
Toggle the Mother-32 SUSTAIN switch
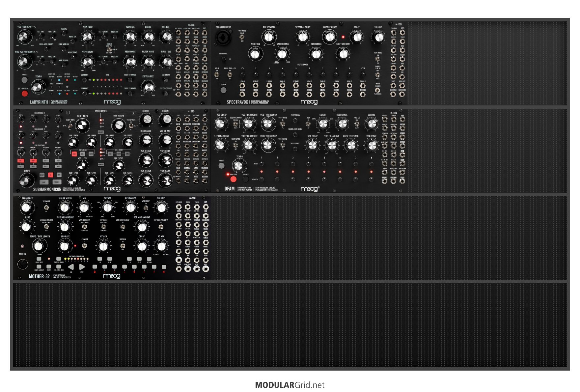[123, 245]
